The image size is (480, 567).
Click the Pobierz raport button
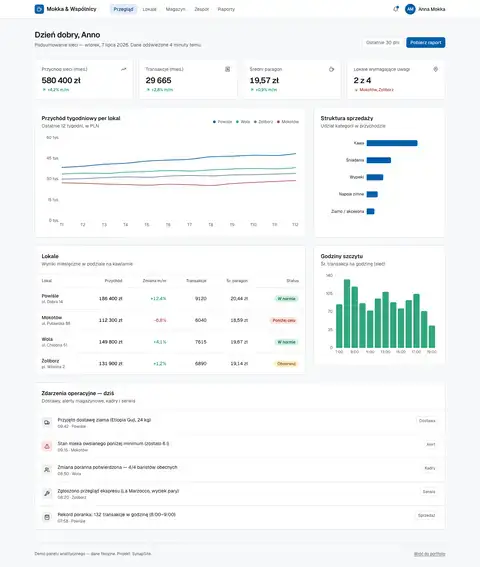[425, 42]
